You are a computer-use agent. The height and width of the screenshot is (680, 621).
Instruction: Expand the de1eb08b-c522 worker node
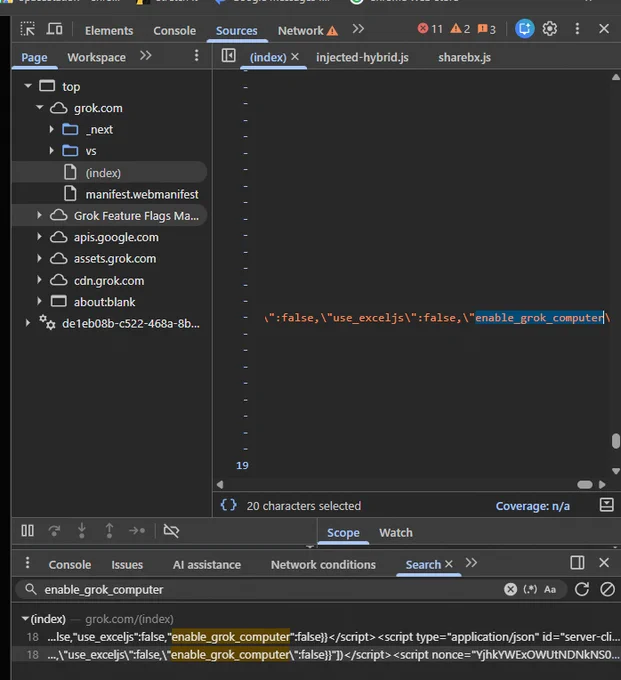pyautogui.click(x=28, y=323)
